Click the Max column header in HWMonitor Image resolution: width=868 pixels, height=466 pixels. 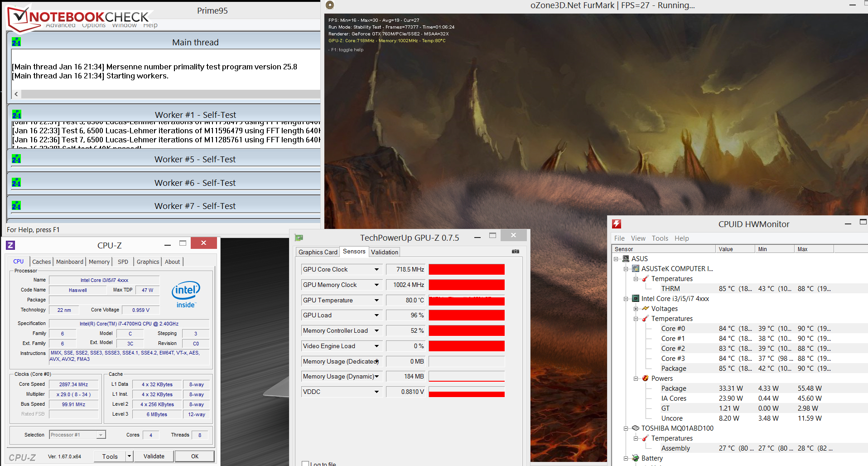tap(814, 249)
